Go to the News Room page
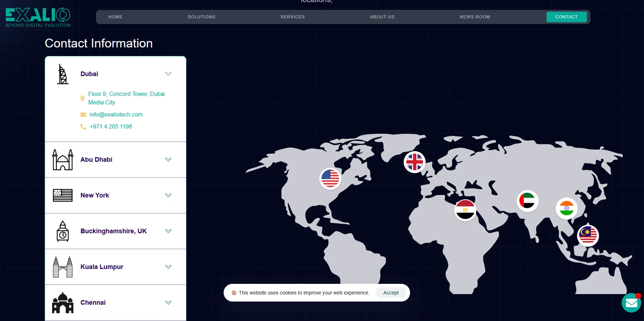The width and height of the screenshot is (644, 321). click(475, 17)
